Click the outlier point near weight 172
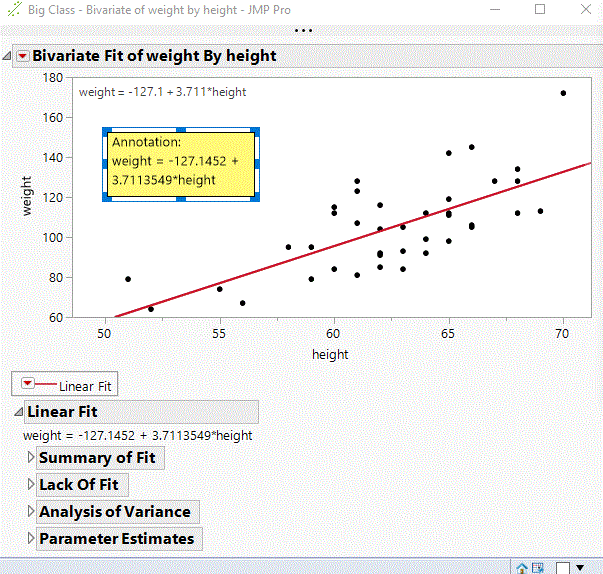This screenshot has width=603, height=574. click(563, 93)
